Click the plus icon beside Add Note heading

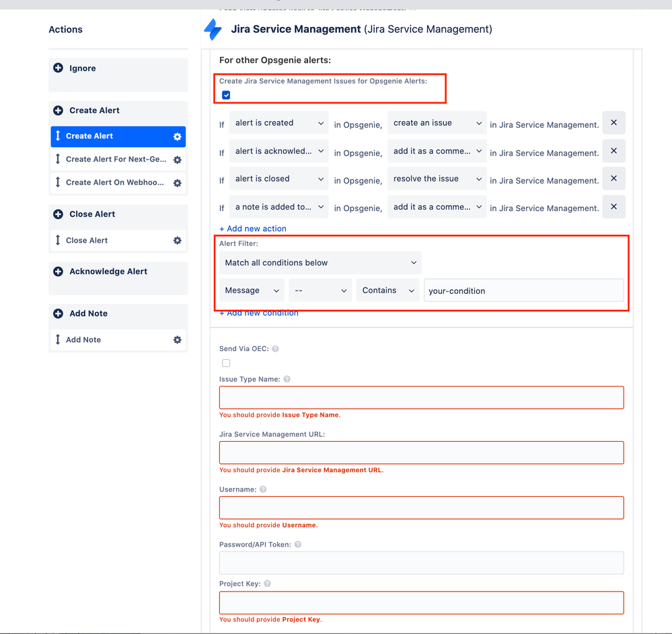[59, 313]
